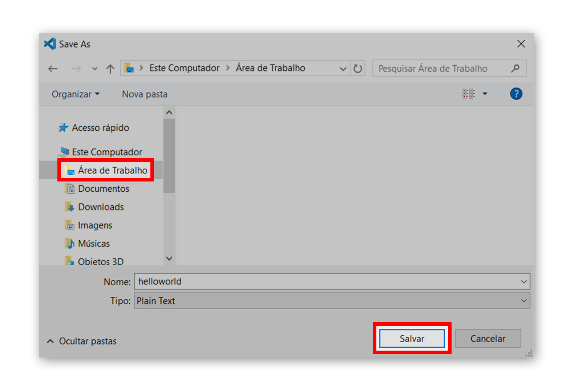Click the folder icon in address bar
The width and height of the screenshot is (574, 392).
click(x=129, y=68)
